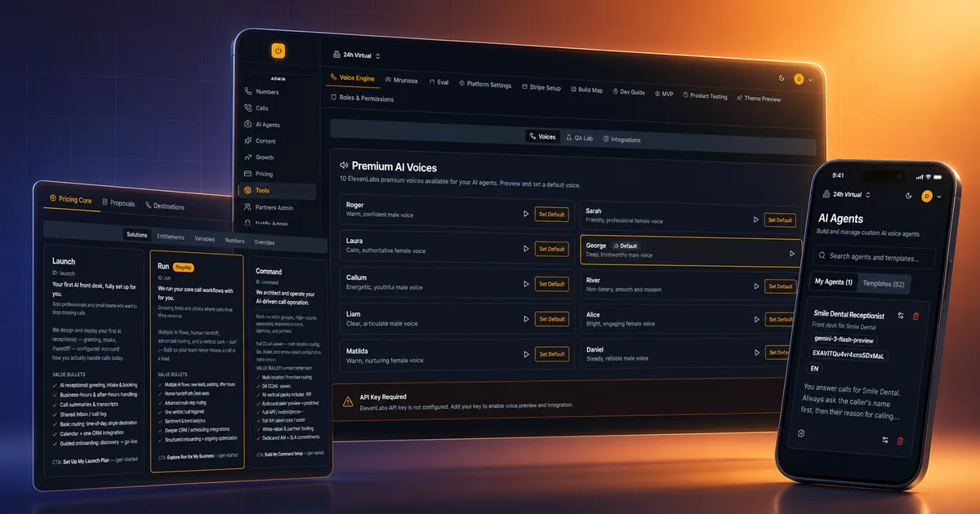Select the Voices sub-tab
The image size is (980, 514).
(542, 136)
